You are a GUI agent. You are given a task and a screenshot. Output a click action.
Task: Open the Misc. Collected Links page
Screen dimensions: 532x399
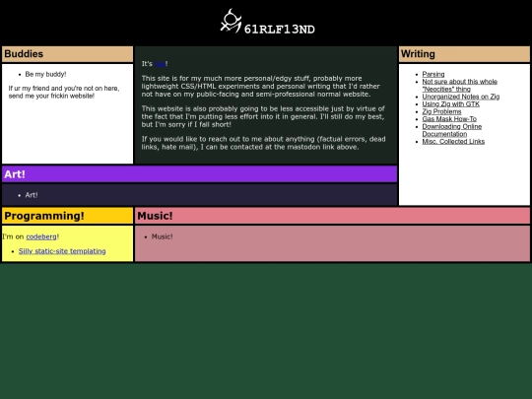[x=453, y=142]
